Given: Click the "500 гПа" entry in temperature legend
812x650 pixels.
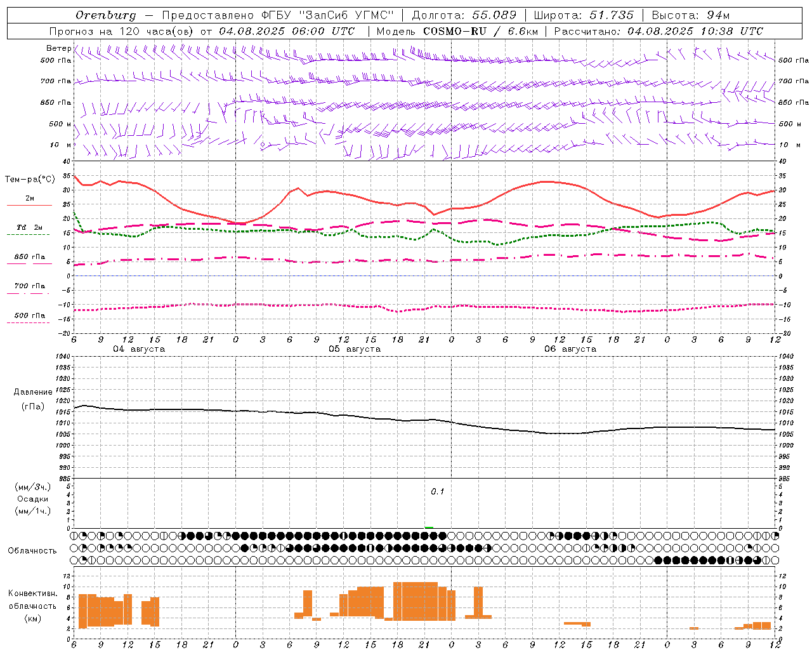Looking at the screenshot, I should tap(30, 315).
